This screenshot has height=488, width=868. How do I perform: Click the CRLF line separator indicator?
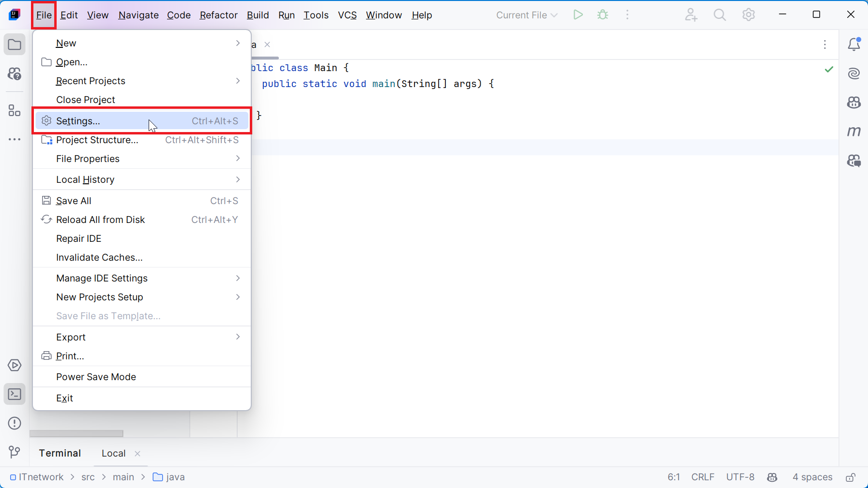click(702, 477)
